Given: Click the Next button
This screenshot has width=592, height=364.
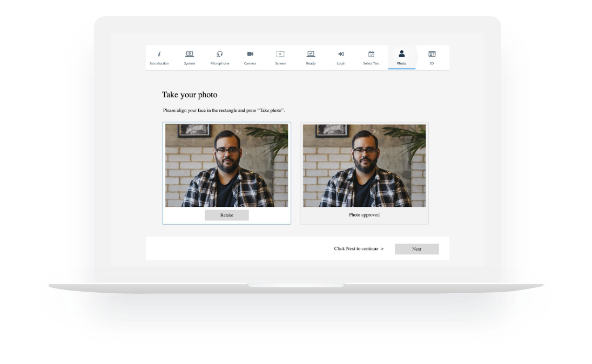Looking at the screenshot, I should 416,249.
